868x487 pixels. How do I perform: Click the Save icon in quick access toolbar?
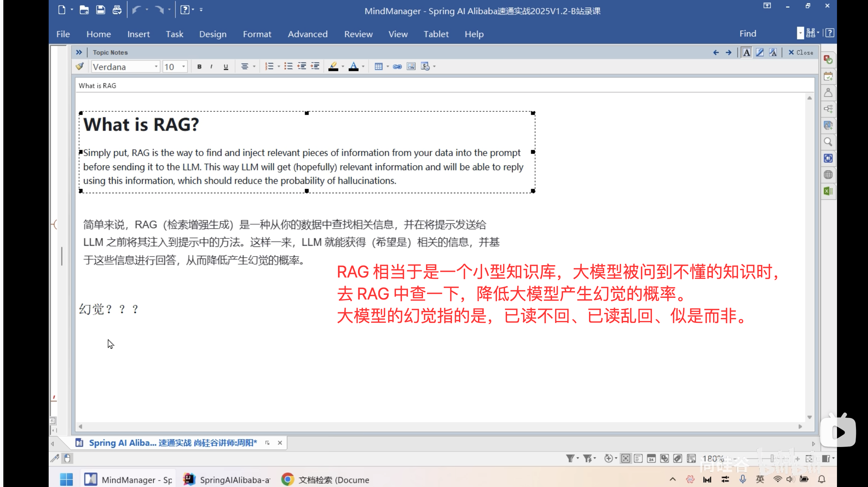tap(100, 10)
